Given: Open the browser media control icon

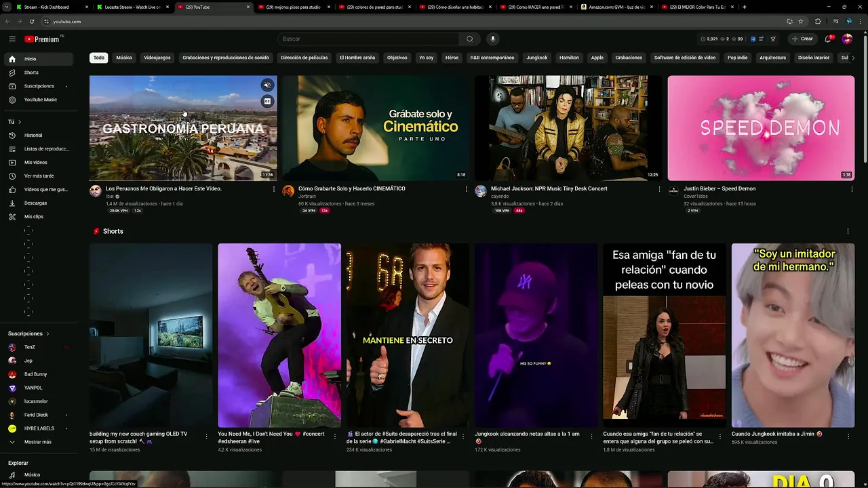Looking at the screenshot, I should pos(835,21).
